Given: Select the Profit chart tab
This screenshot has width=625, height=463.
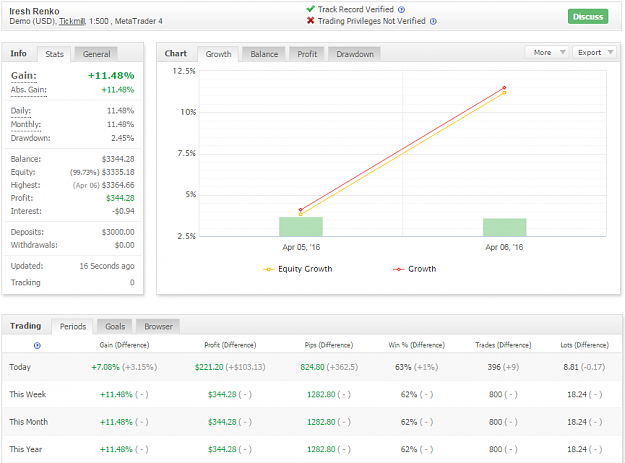Looking at the screenshot, I should (307, 54).
